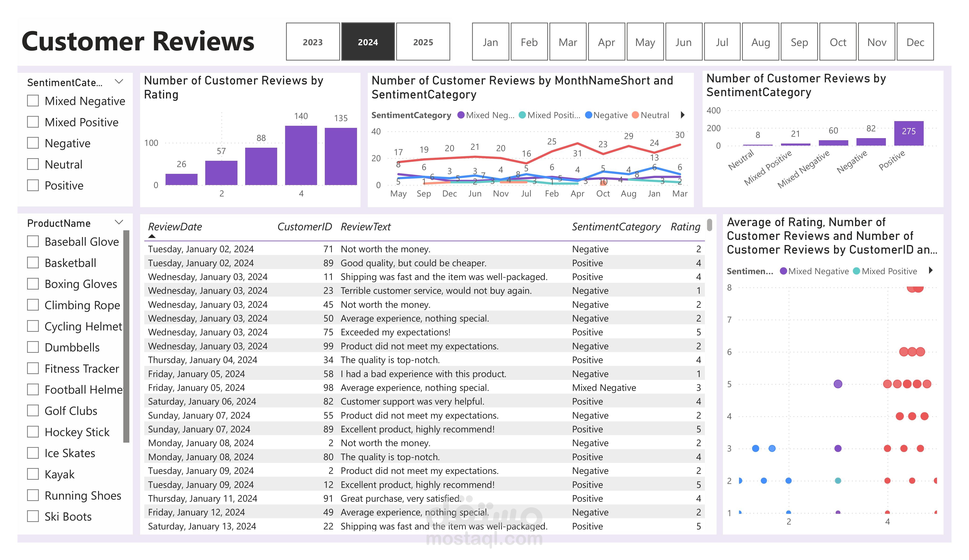Click the purple scatter dot at value 5
969x560 pixels.
click(x=838, y=384)
